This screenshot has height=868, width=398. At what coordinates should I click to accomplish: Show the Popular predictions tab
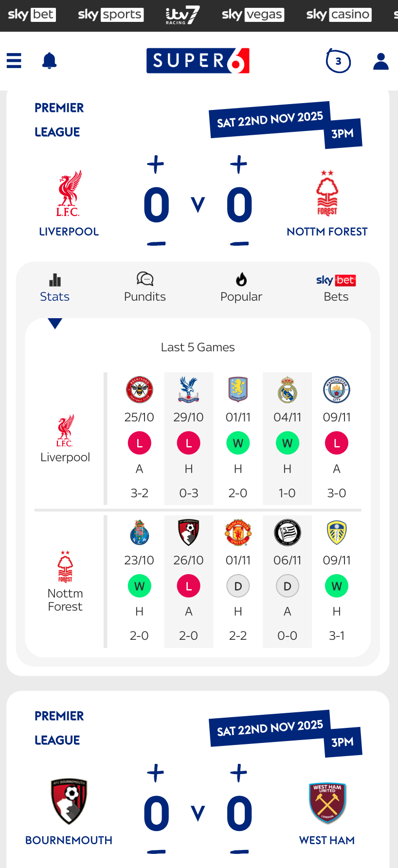pos(241,288)
